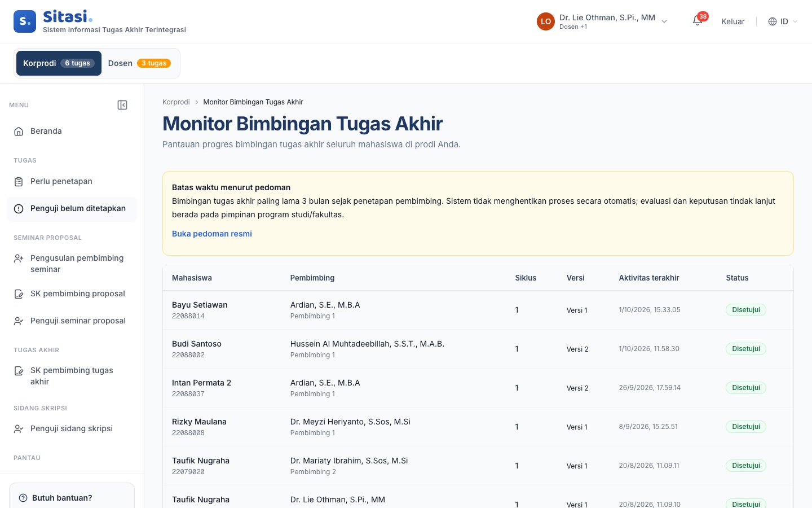The height and width of the screenshot is (508, 812).
Task: Select Penguji belum ditetapkan menu item
Action: (72, 209)
